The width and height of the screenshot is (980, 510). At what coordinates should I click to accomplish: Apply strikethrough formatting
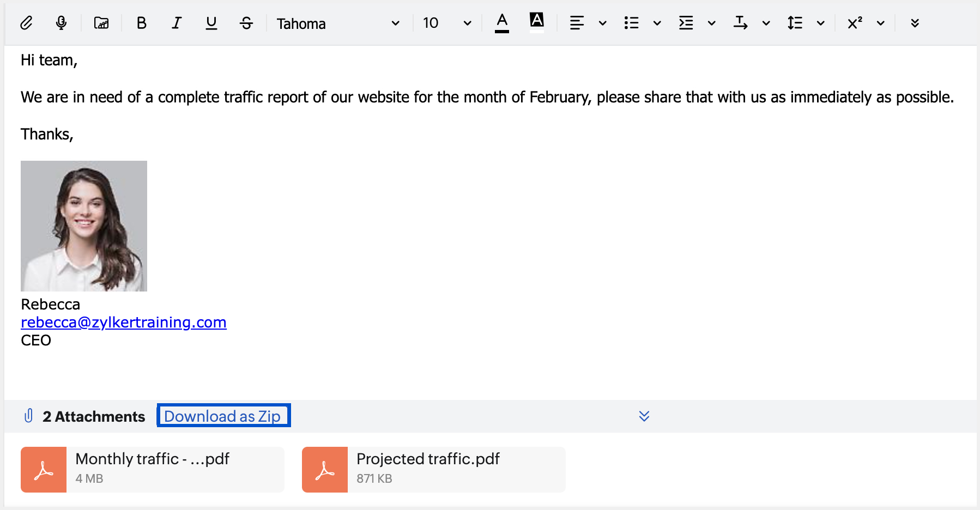(x=246, y=23)
